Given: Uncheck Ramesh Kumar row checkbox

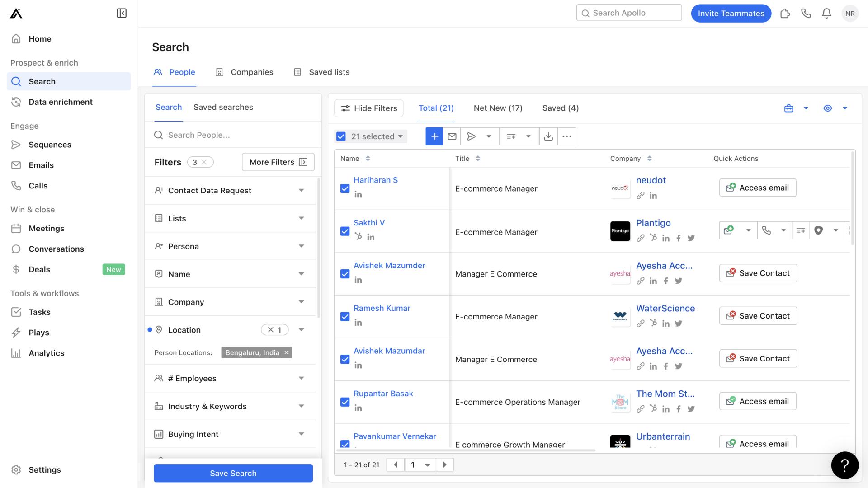Looking at the screenshot, I should tap(345, 317).
